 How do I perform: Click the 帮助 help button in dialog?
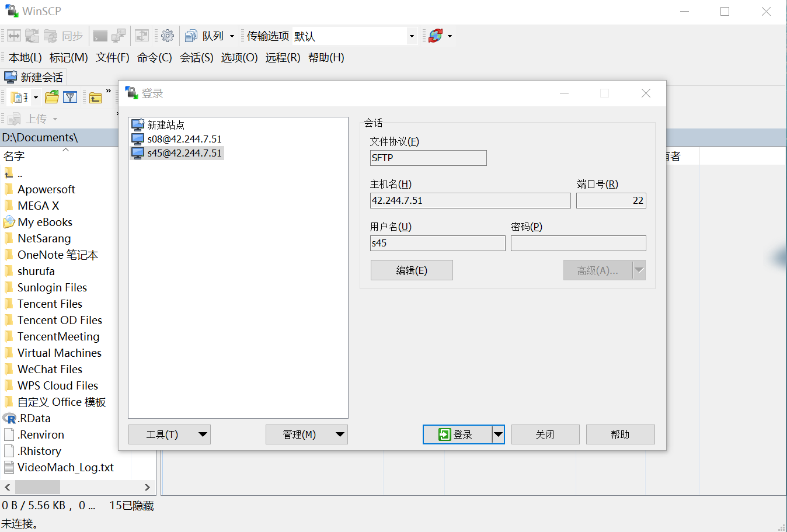620,434
